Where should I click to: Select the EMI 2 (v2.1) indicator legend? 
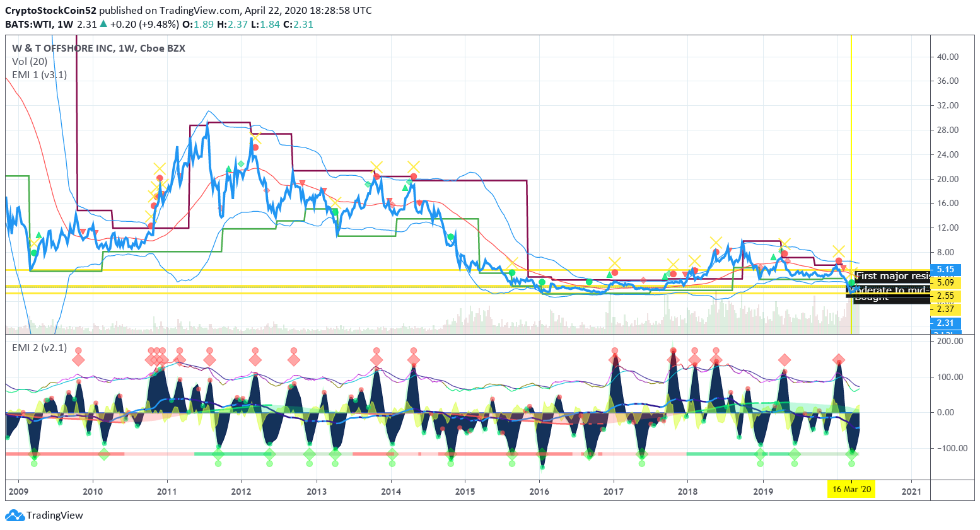pos(39,348)
